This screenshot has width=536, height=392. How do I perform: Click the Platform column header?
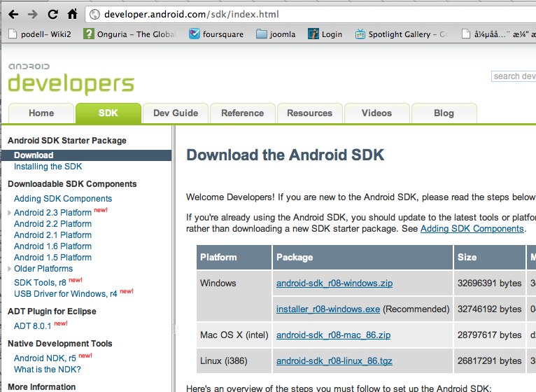[234, 257]
